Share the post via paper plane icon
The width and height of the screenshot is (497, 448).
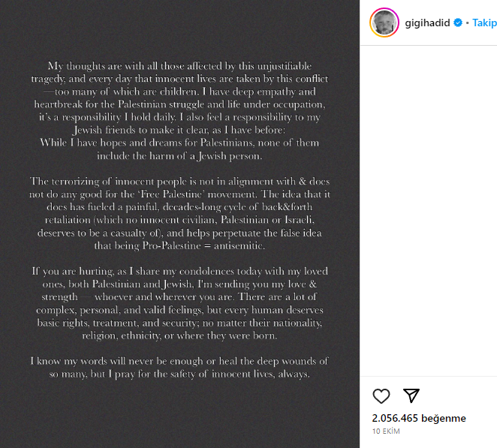411,396
